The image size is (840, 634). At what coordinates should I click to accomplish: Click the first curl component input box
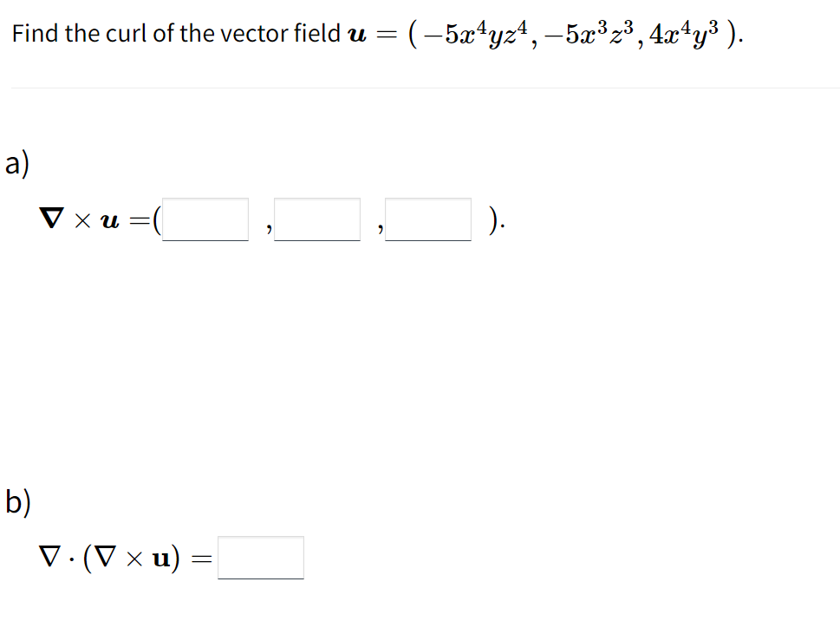pyautogui.click(x=206, y=219)
